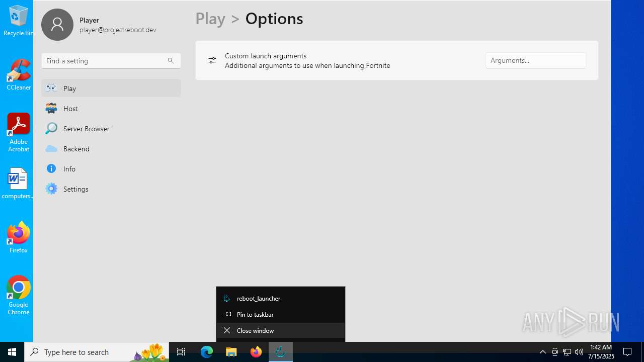This screenshot has height=362, width=644.
Task: Select the Google Chrome desktop shortcut
Action: 19,296
